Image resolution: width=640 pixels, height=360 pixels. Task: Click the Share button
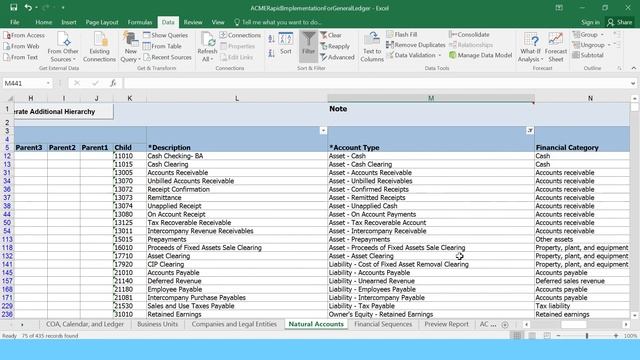pos(620,22)
